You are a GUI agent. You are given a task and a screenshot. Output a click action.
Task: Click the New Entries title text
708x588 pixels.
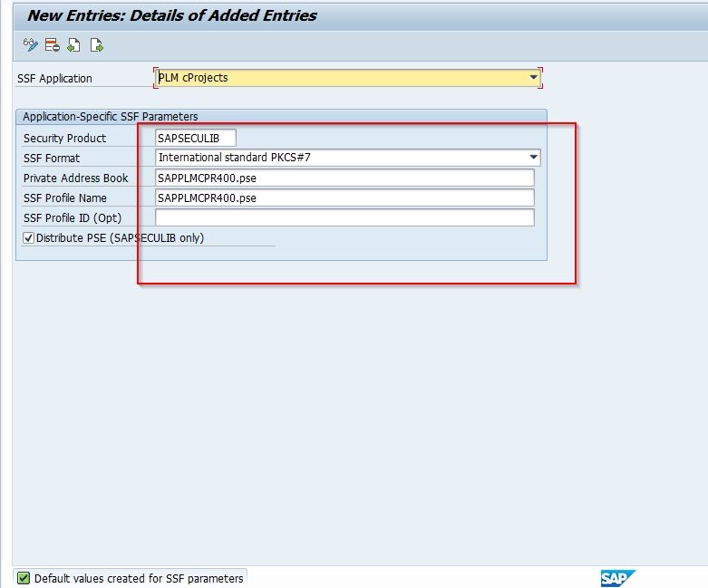tap(171, 15)
